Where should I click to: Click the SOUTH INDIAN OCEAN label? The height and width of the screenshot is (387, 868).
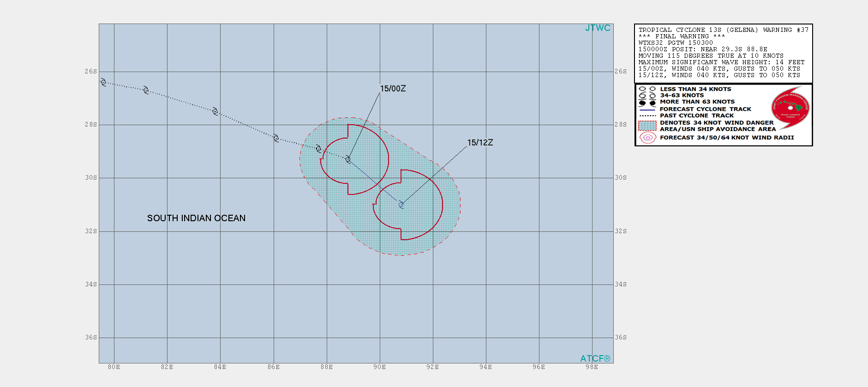(x=196, y=218)
